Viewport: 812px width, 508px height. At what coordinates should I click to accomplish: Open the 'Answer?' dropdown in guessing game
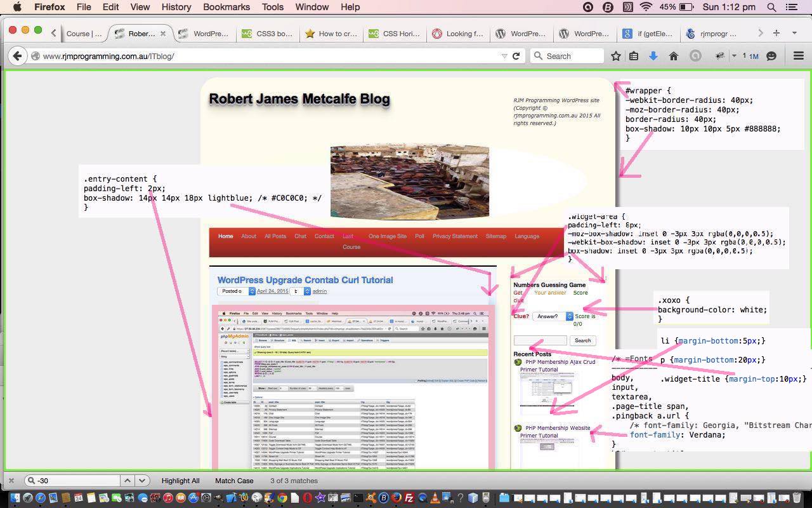pos(552,316)
